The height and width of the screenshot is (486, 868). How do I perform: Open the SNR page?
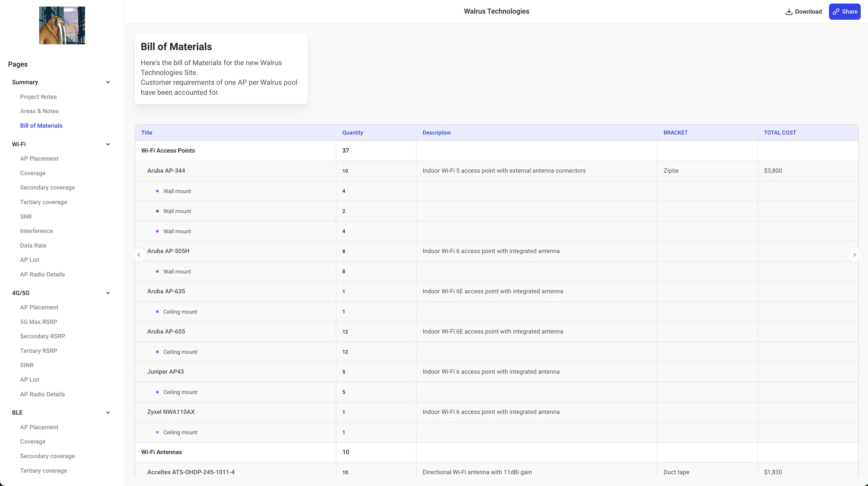coord(26,217)
